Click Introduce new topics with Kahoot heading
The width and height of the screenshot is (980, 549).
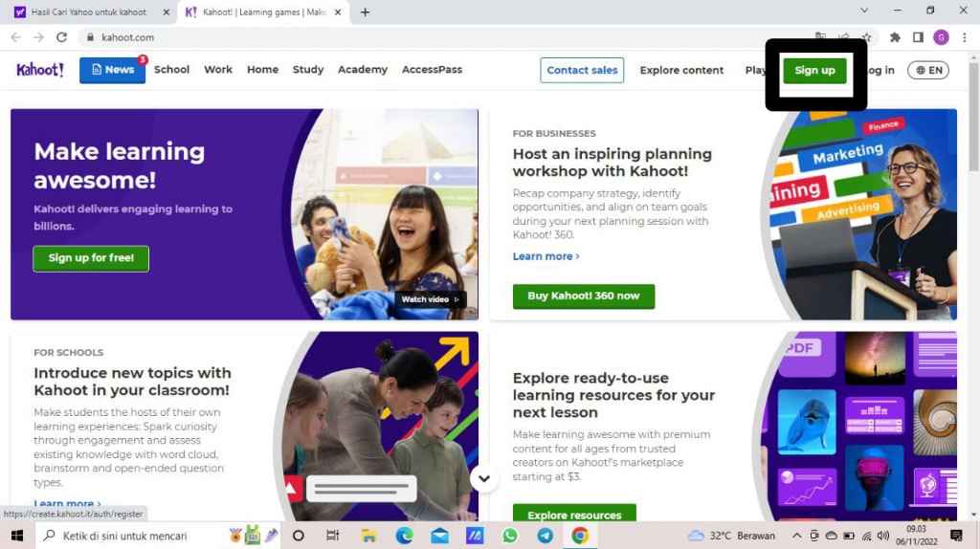pyautogui.click(x=132, y=381)
